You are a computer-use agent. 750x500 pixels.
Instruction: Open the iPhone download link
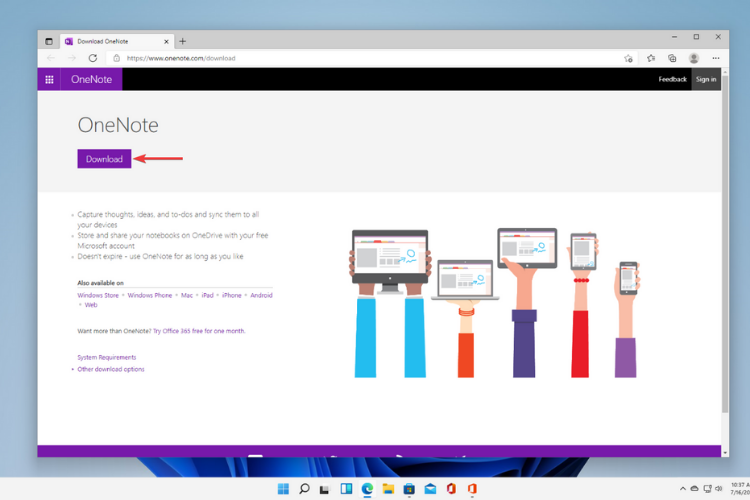[x=232, y=295]
